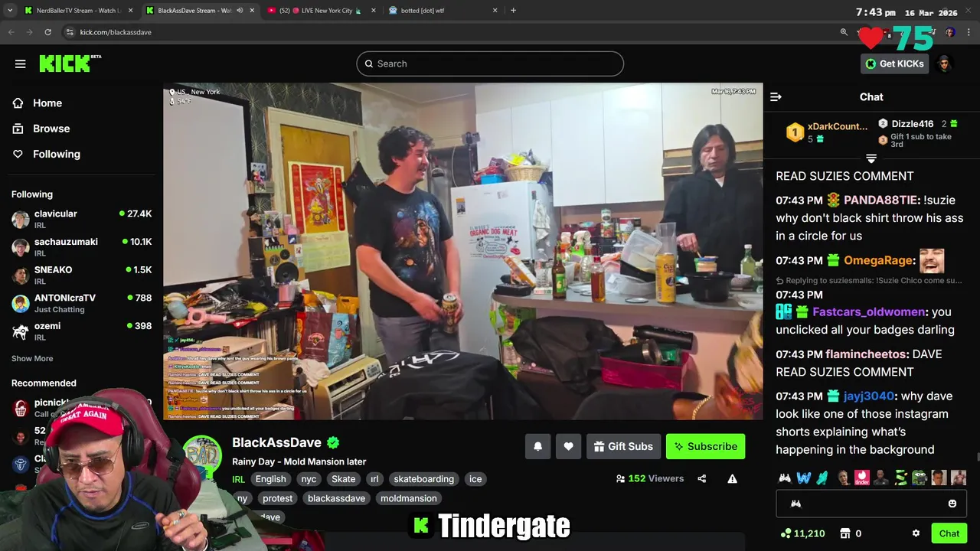Open Browse in sidebar

tap(51, 129)
